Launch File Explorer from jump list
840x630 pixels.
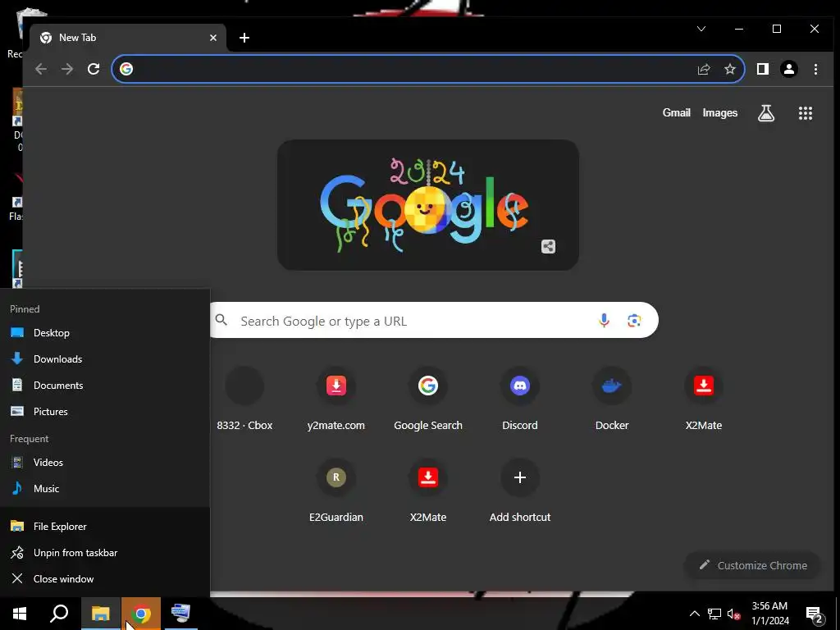pos(105,526)
